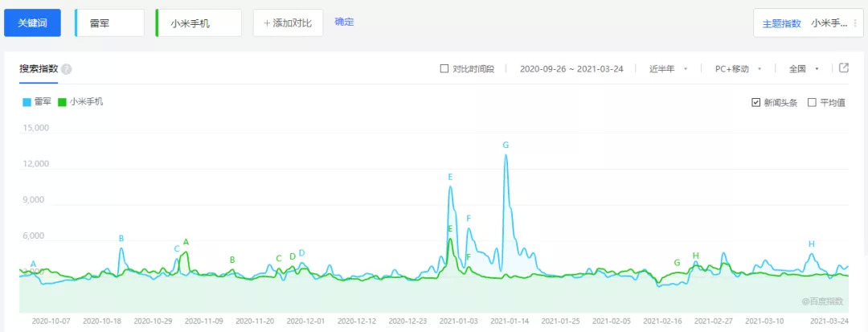Viewport: 868px width, 332px height.
Task: Click the export share icon
Action: (844, 68)
